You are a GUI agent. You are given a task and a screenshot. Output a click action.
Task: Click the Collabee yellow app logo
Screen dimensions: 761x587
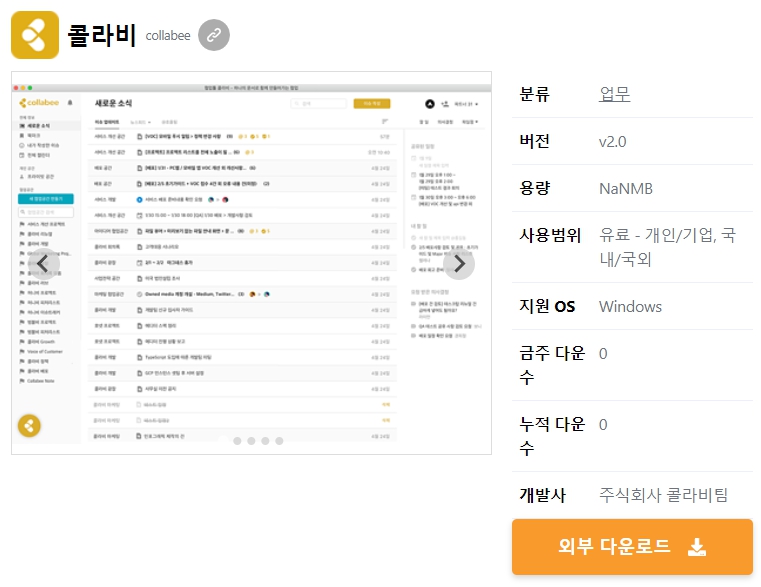point(35,35)
